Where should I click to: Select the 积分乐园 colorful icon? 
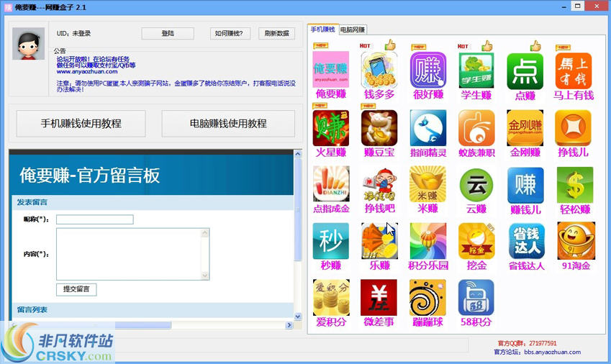[428, 241]
